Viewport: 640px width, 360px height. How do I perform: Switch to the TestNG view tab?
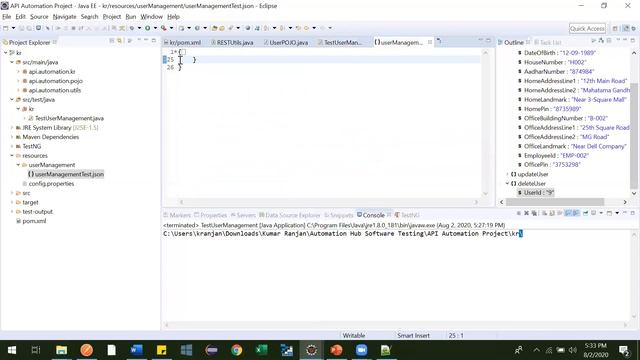coord(407,215)
